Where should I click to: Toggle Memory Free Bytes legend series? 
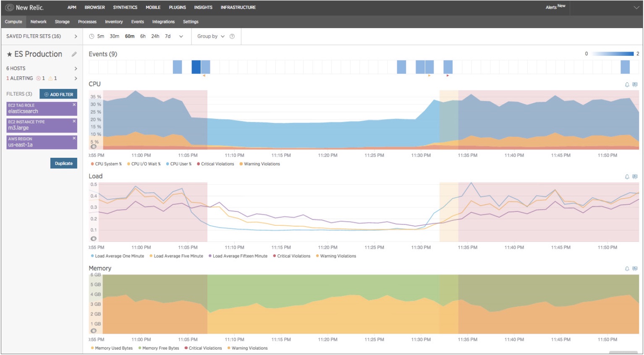[x=159, y=348]
